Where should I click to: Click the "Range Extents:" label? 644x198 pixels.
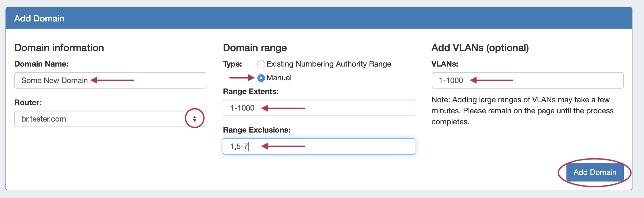[251, 92]
